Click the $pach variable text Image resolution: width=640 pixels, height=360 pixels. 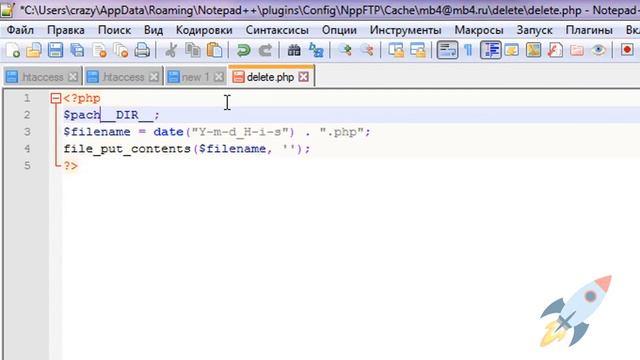[x=82, y=115]
